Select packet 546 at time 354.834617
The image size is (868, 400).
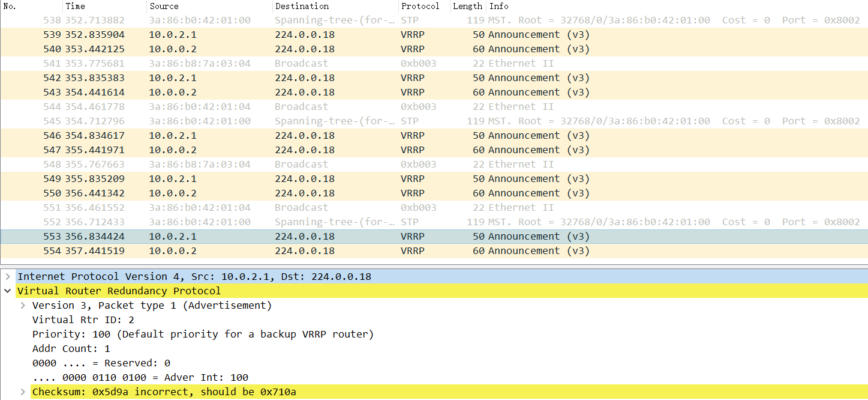434,135
